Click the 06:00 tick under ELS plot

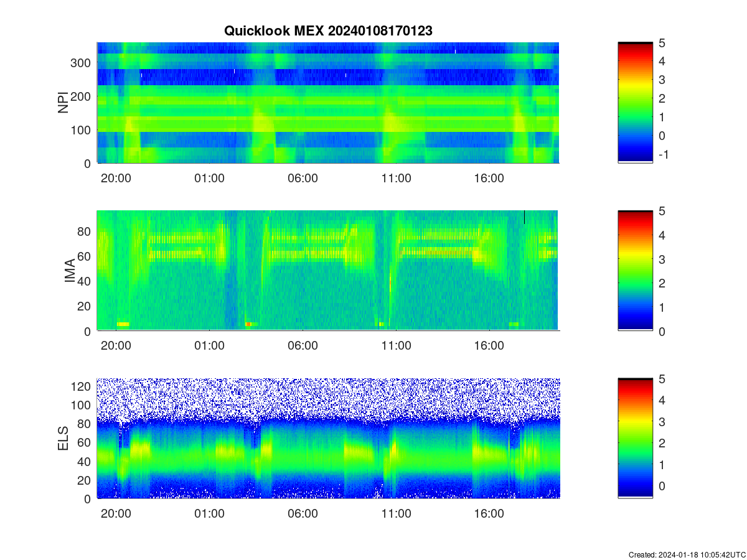tap(303, 514)
